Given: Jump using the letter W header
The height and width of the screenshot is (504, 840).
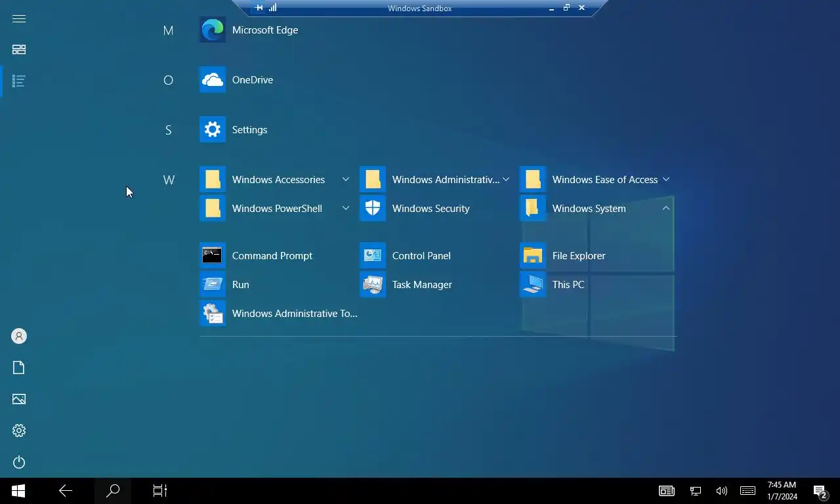Looking at the screenshot, I should (x=169, y=180).
